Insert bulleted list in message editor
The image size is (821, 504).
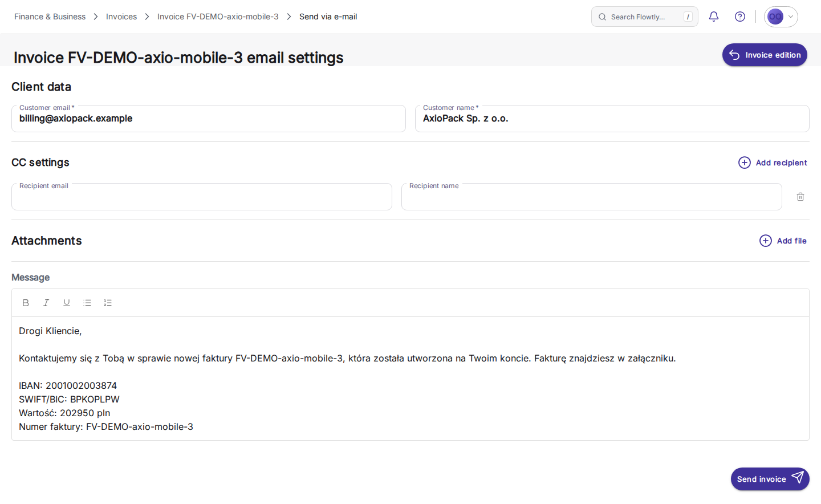[x=87, y=303]
